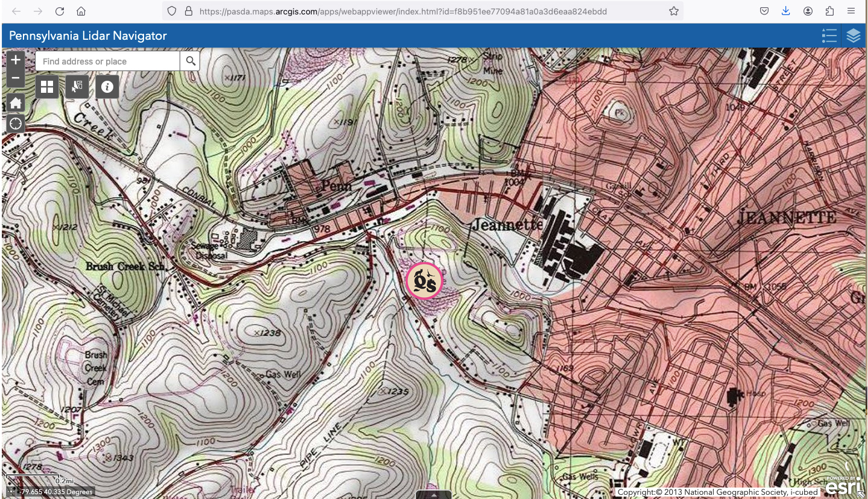The height and width of the screenshot is (499, 868).
Task: Click the Find address or place field
Action: click(x=108, y=61)
